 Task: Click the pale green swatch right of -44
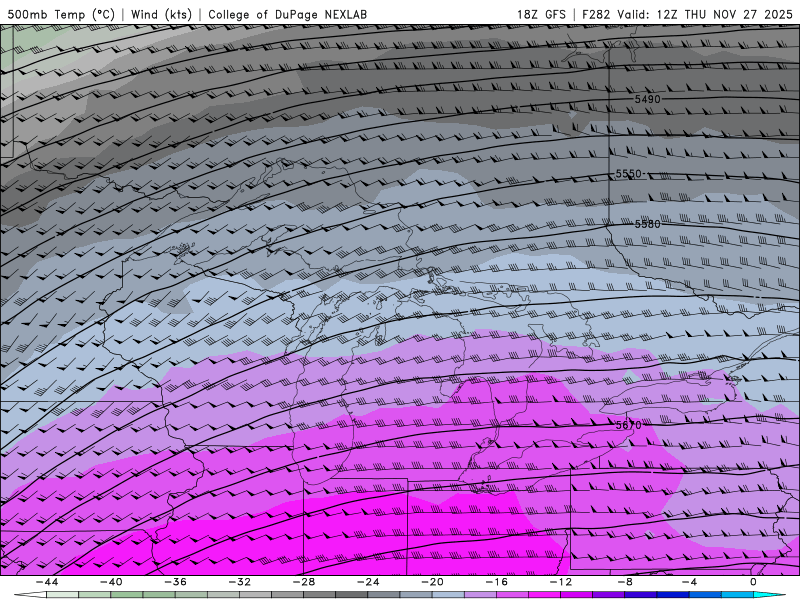(x=62, y=595)
